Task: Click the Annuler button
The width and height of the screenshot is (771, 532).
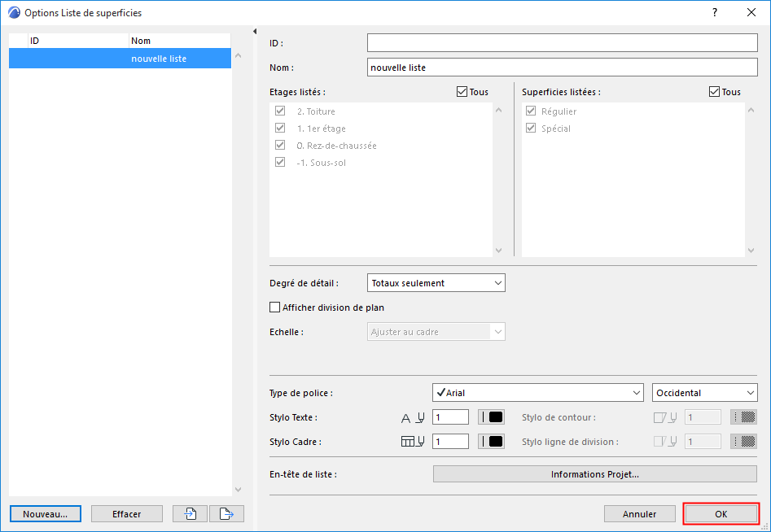Action: 639,514
